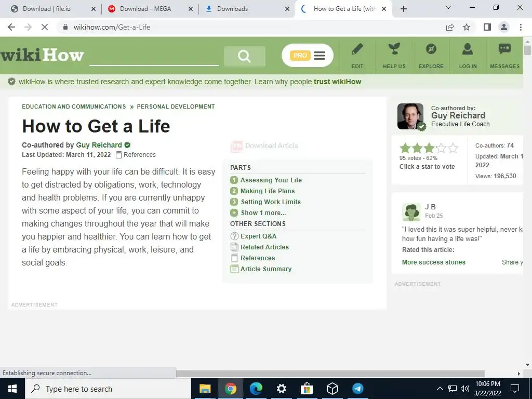Show hidden system tray icons
This screenshot has height=399, width=532.
[x=440, y=389]
